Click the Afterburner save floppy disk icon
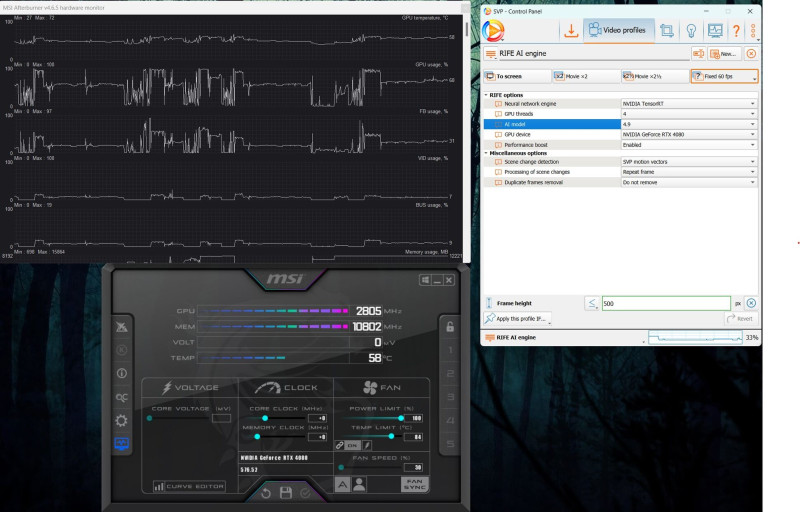 (286, 493)
